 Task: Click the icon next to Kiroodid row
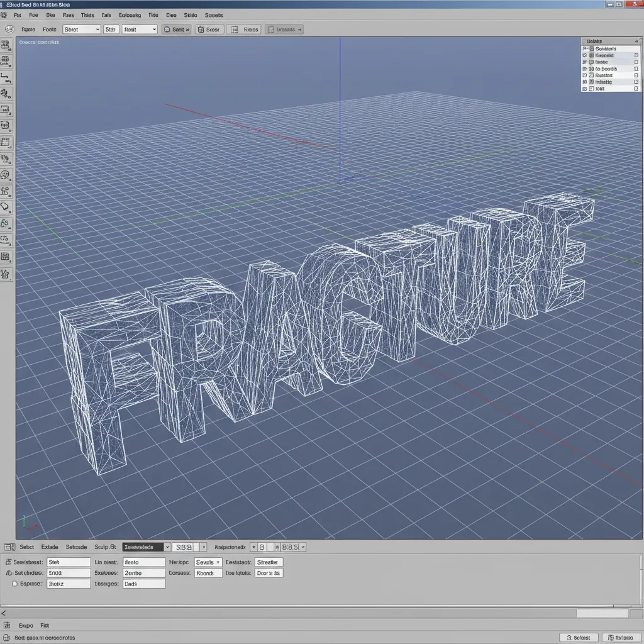[x=592, y=55]
